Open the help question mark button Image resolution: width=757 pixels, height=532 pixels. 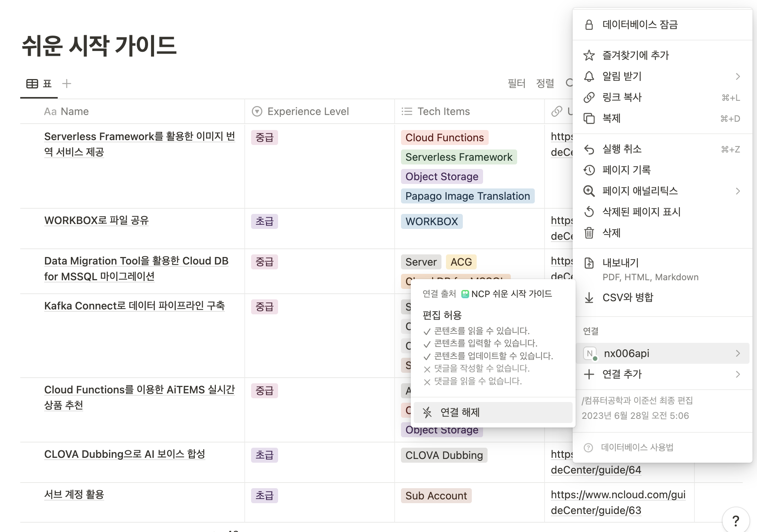(735, 520)
